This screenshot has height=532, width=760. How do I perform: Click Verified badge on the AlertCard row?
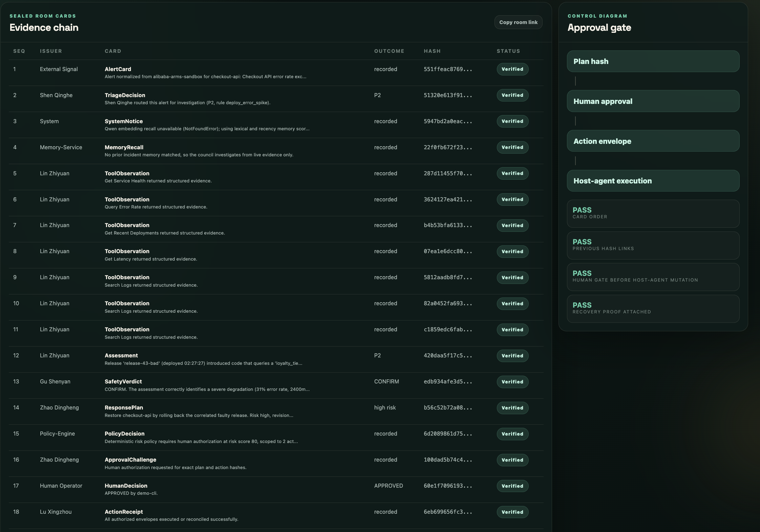click(x=512, y=69)
